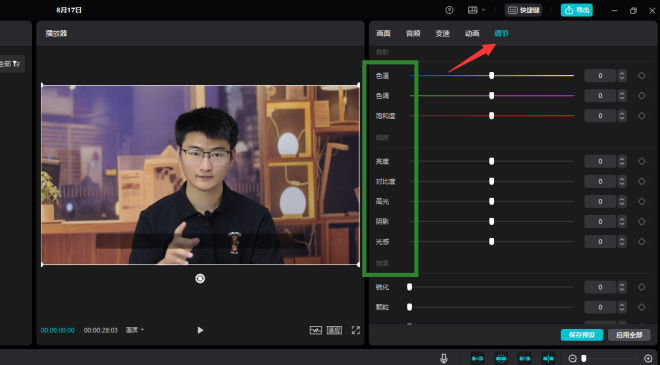Add keyframe diamond for 色温
This screenshot has height=365, width=660.
click(641, 75)
